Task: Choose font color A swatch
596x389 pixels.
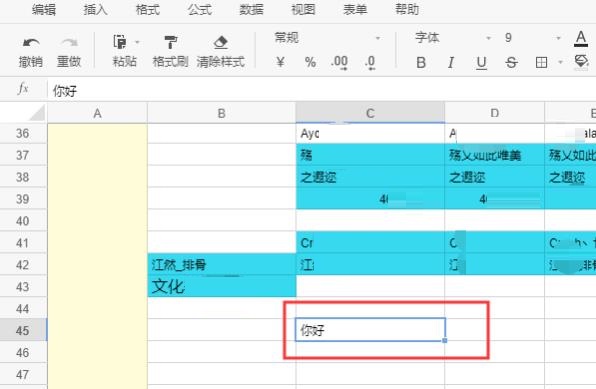Action: [580, 38]
